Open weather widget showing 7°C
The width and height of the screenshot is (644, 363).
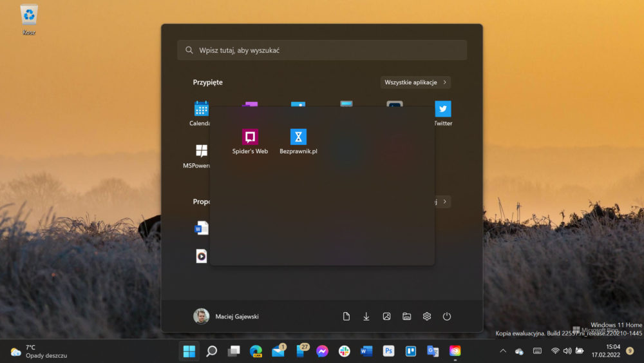coord(39,351)
